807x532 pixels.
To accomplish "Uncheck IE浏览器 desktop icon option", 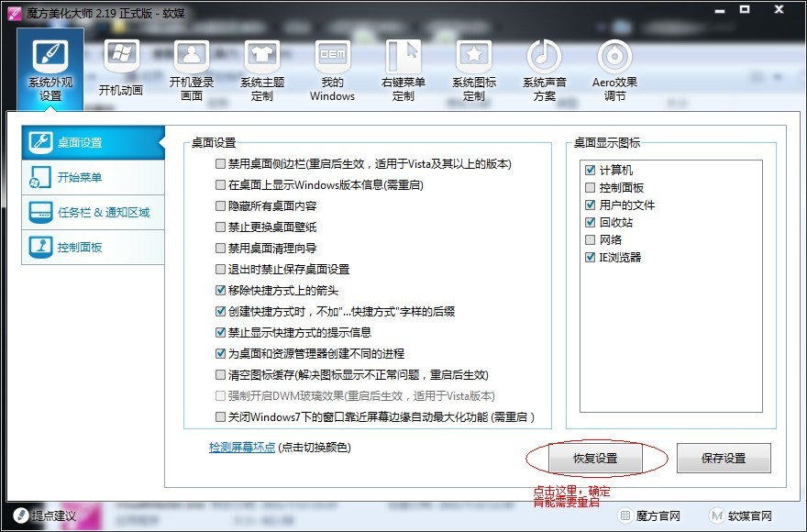I will 591,258.
